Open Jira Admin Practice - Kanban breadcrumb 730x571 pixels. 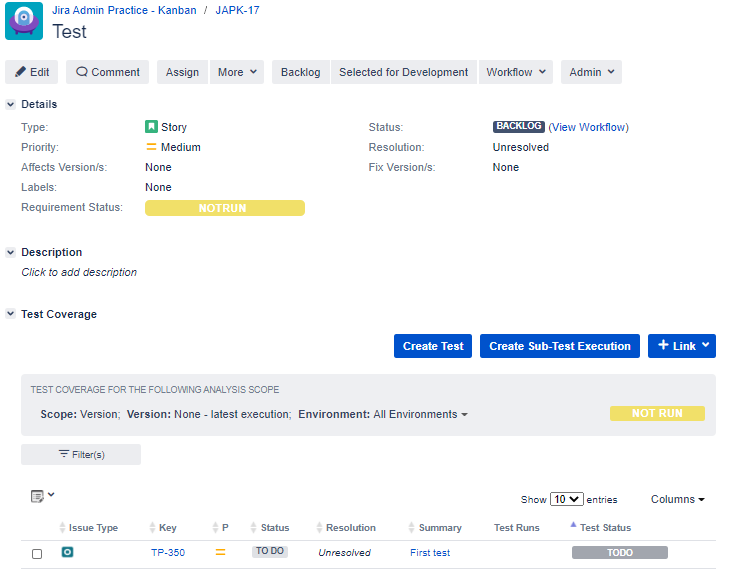124,10
